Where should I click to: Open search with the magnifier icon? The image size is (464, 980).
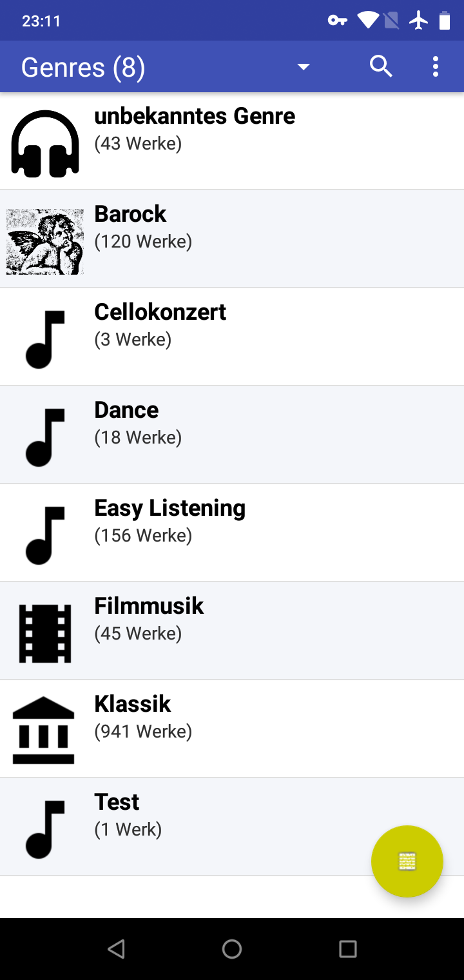point(381,66)
